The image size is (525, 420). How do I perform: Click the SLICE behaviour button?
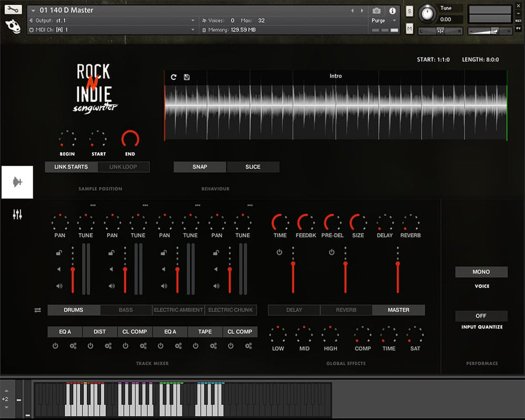pos(253,167)
